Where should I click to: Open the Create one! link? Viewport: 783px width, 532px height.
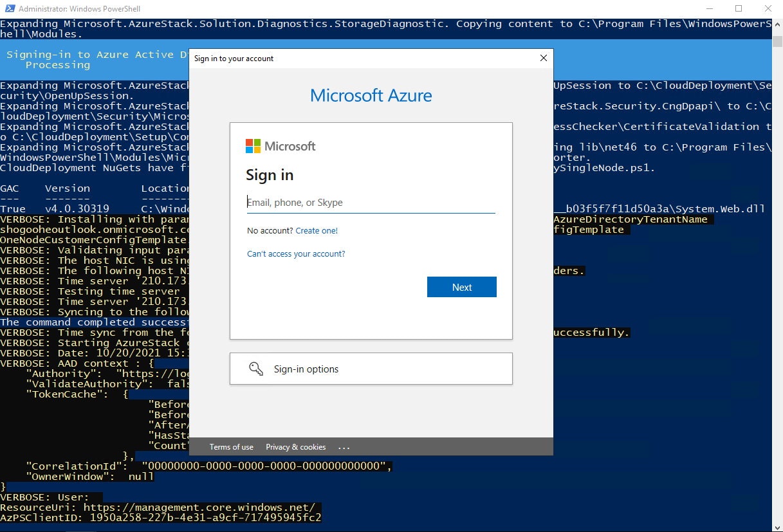317,230
